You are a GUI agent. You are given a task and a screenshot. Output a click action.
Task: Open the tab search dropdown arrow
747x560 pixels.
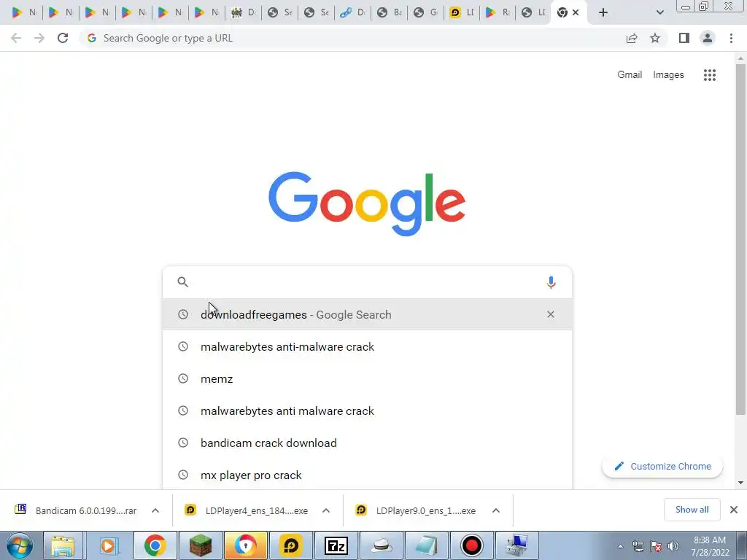click(x=659, y=12)
